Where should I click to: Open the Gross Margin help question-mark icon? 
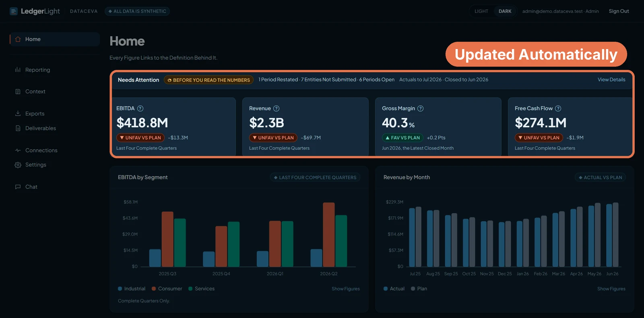tap(420, 108)
